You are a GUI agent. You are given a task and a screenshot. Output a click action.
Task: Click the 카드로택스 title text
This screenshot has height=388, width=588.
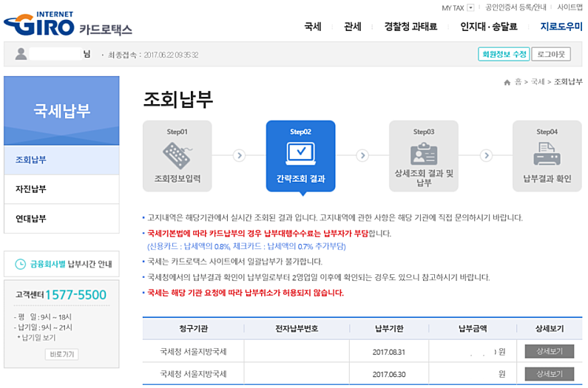(x=106, y=30)
